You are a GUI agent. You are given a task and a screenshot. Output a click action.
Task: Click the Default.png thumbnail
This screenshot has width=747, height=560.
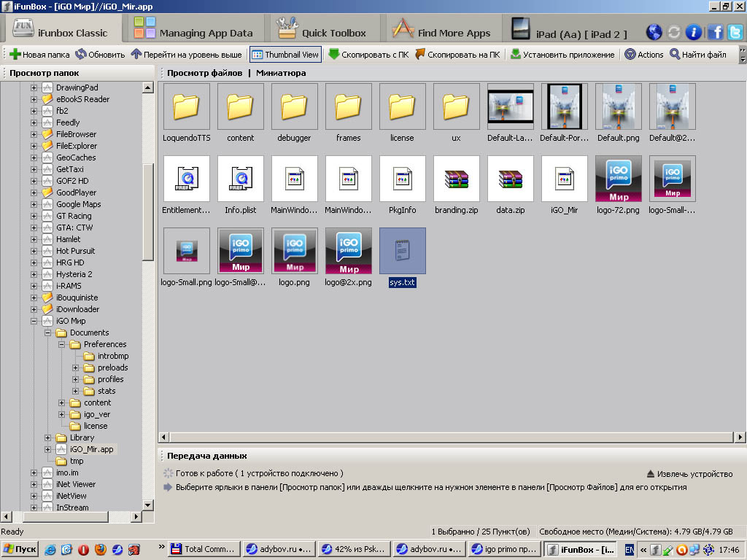point(619,107)
